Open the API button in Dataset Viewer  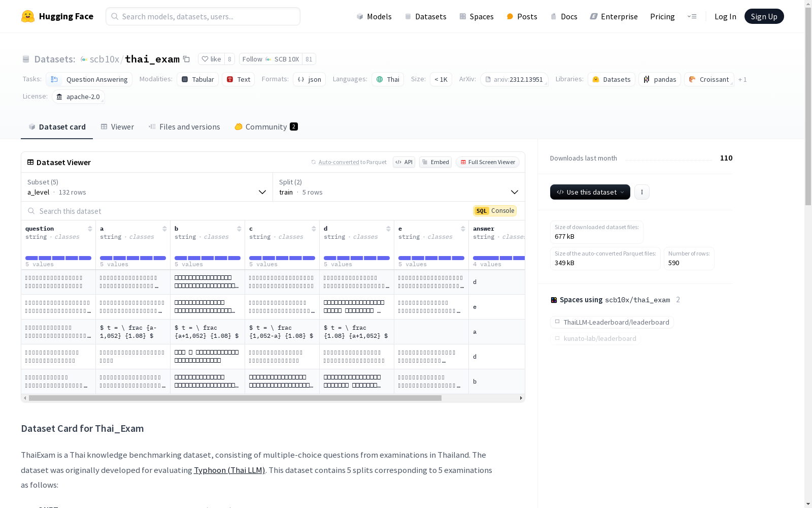point(404,162)
